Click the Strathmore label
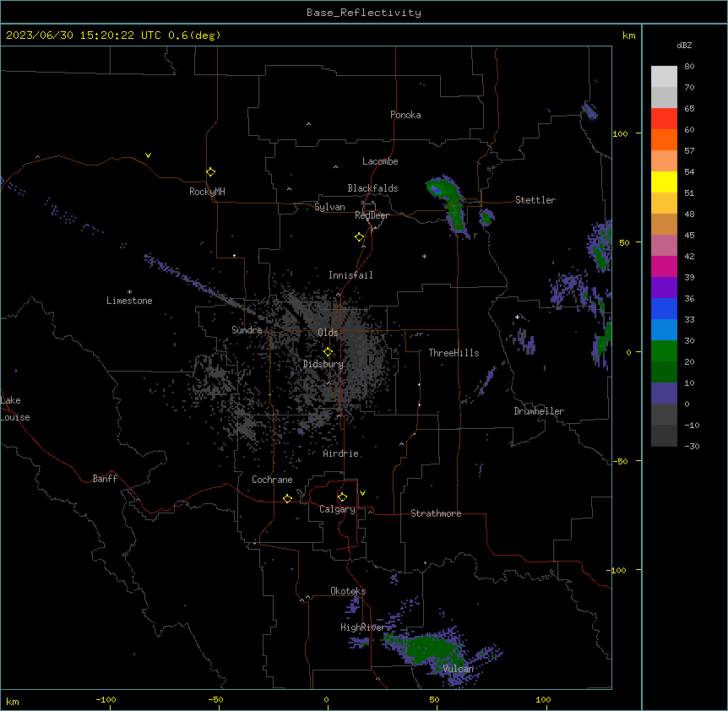The image size is (728, 711). coord(436,513)
